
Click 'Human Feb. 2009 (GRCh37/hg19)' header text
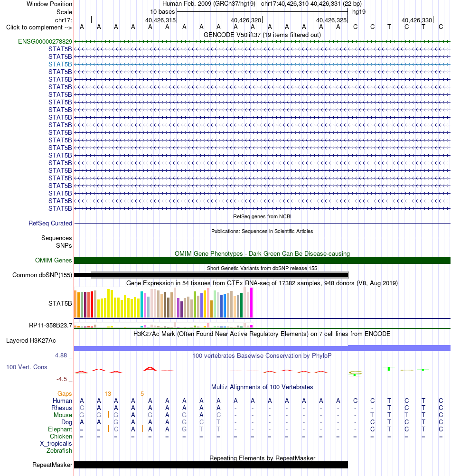coord(209,4)
